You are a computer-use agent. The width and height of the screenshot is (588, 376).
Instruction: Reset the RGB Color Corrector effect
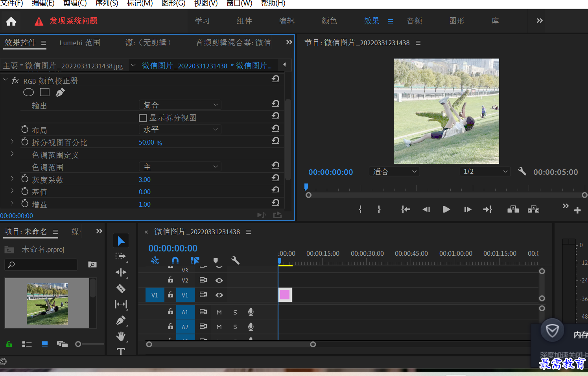(276, 79)
